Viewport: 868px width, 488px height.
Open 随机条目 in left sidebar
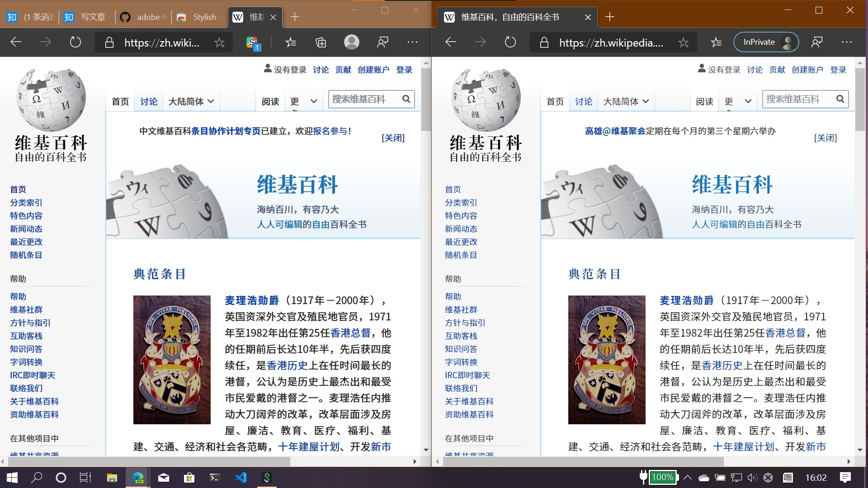[26, 255]
